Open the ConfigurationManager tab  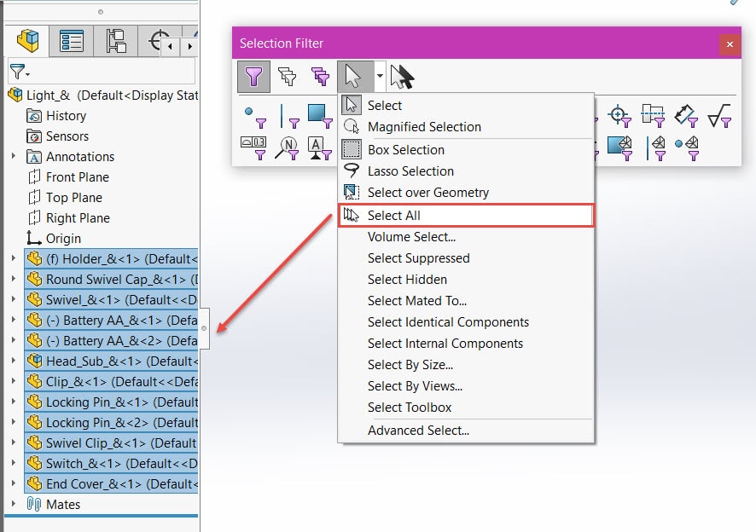coord(116,41)
